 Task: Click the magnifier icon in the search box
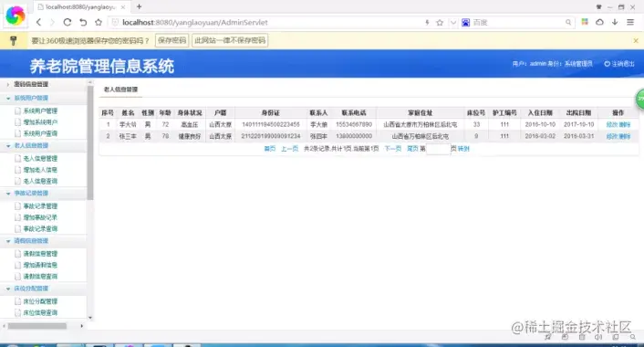coord(568,23)
